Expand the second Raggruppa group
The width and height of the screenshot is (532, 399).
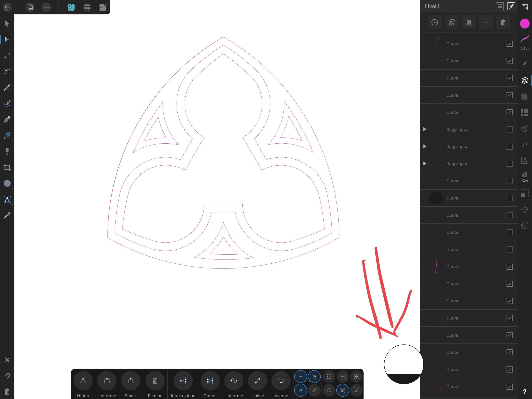tap(425, 146)
